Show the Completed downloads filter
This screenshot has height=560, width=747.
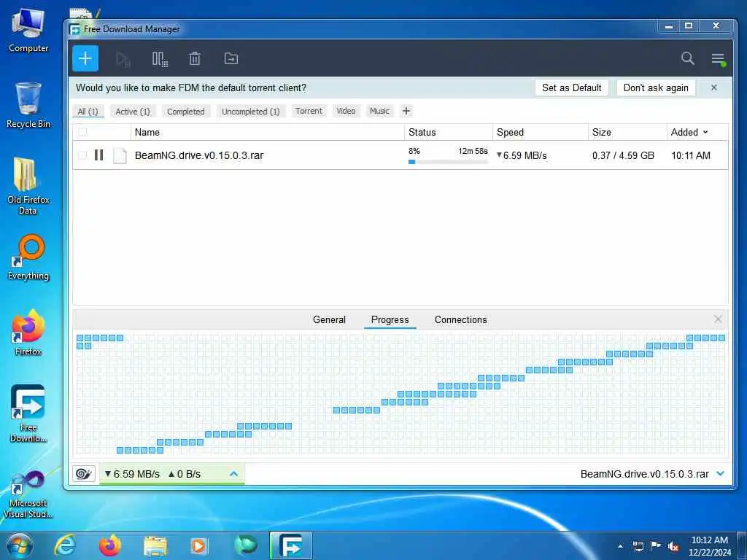(x=186, y=112)
